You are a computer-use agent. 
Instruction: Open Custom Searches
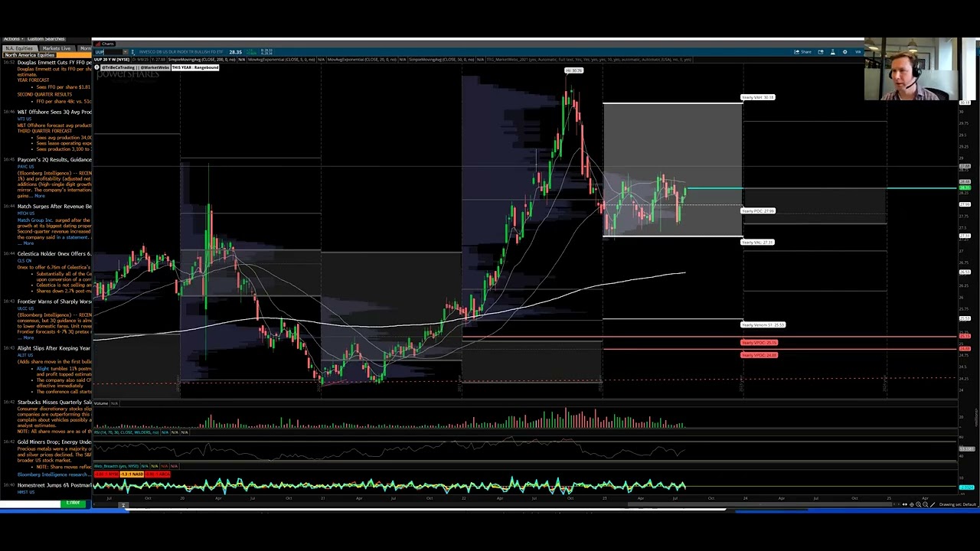click(46, 39)
